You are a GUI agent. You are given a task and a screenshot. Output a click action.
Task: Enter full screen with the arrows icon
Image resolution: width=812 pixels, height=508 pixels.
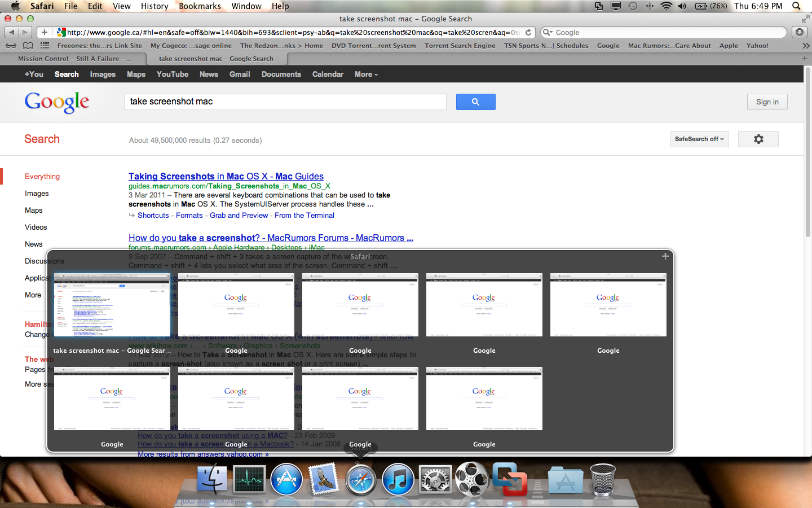[x=805, y=19]
